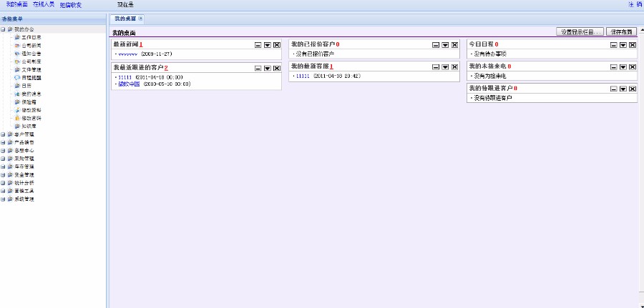The image size is (644, 308).
Task: Open 短信收发 in the top bar
Action: (71, 5)
